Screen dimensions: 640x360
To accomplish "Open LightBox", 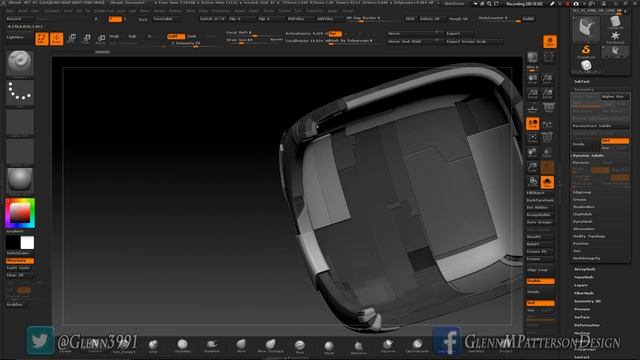I will [x=15, y=37].
